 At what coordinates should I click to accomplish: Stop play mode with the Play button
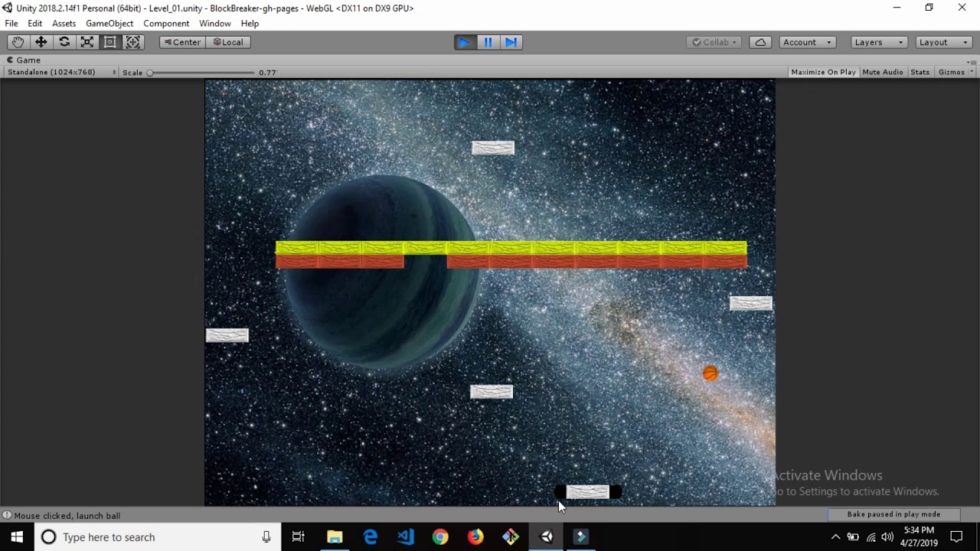click(465, 42)
